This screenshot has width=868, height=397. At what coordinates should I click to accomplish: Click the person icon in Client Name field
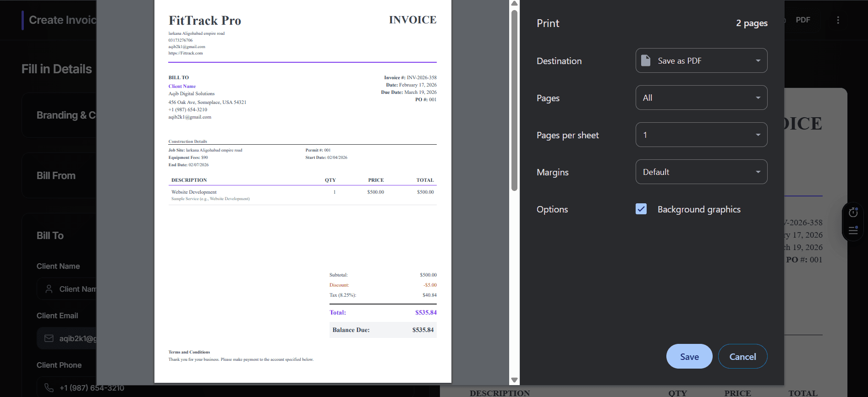coord(49,289)
